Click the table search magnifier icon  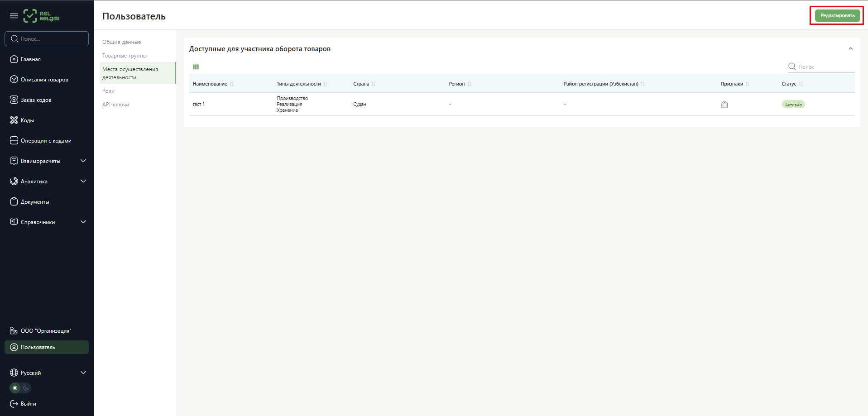pyautogui.click(x=792, y=66)
